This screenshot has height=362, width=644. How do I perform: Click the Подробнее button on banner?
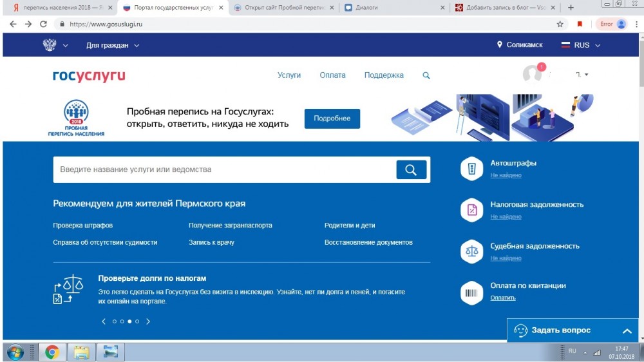tap(332, 119)
